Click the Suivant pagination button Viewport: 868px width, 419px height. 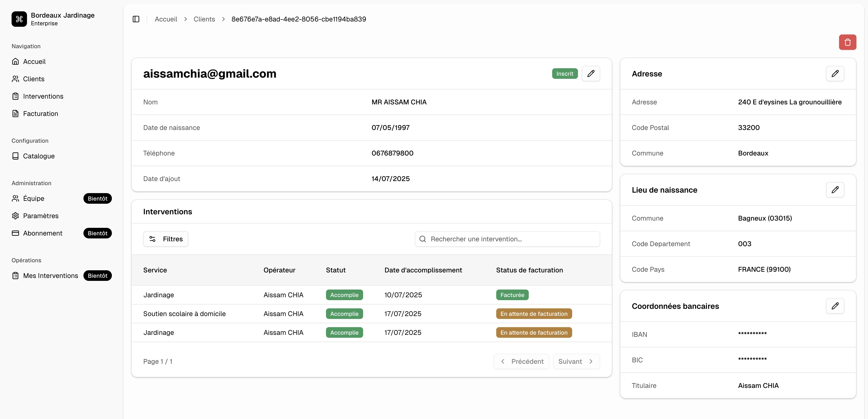576,361
